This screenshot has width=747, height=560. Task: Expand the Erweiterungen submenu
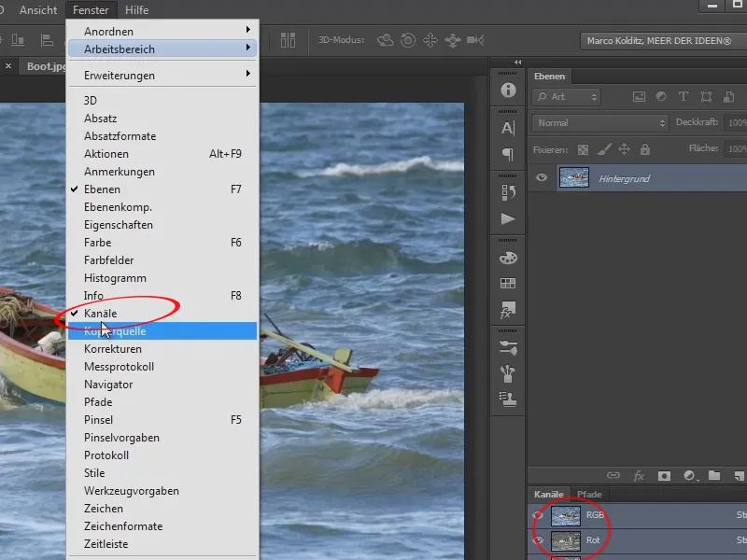(162, 76)
